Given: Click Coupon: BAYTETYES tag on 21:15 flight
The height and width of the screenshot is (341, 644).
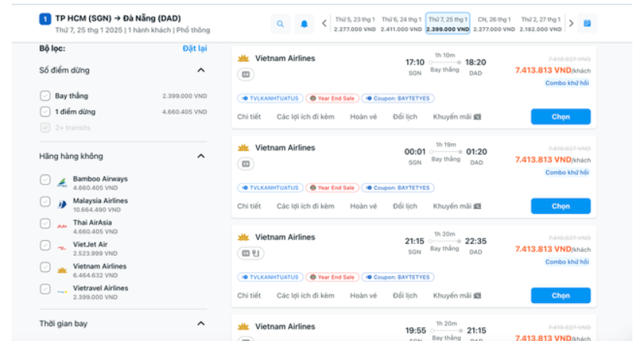Looking at the screenshot, I should pos(397,277).
